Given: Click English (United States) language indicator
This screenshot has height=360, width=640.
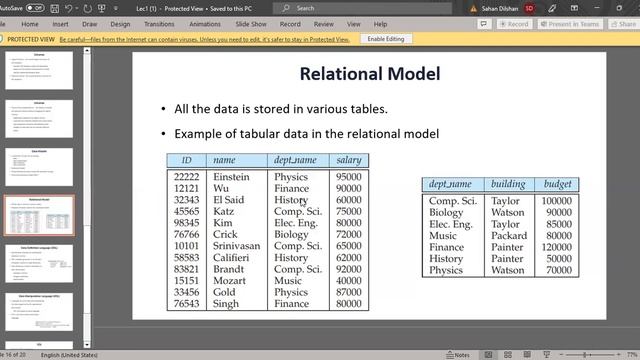Looking at the screenshot, I should click(69, 355).
